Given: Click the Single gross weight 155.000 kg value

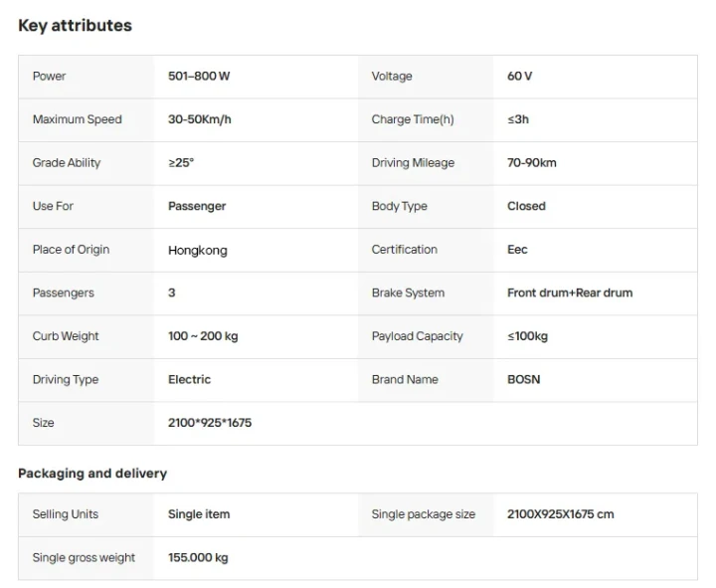Looking at the screenshot, I should click(x=198, y=558).
